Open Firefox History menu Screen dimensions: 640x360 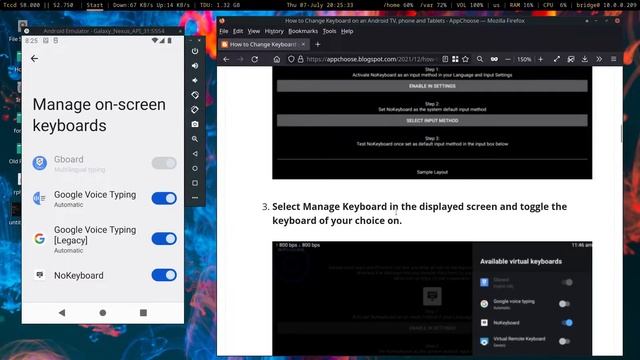pyautogui.click(x=274, y=31)
